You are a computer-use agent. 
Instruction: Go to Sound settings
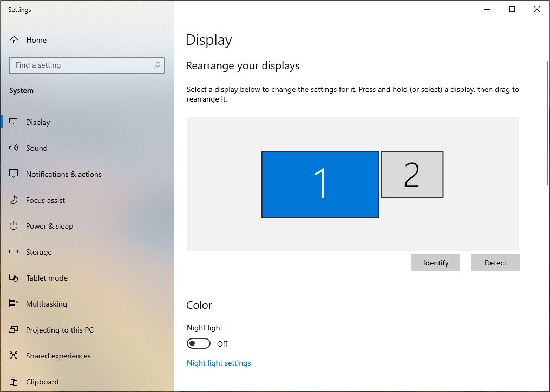tap(87, 148)
